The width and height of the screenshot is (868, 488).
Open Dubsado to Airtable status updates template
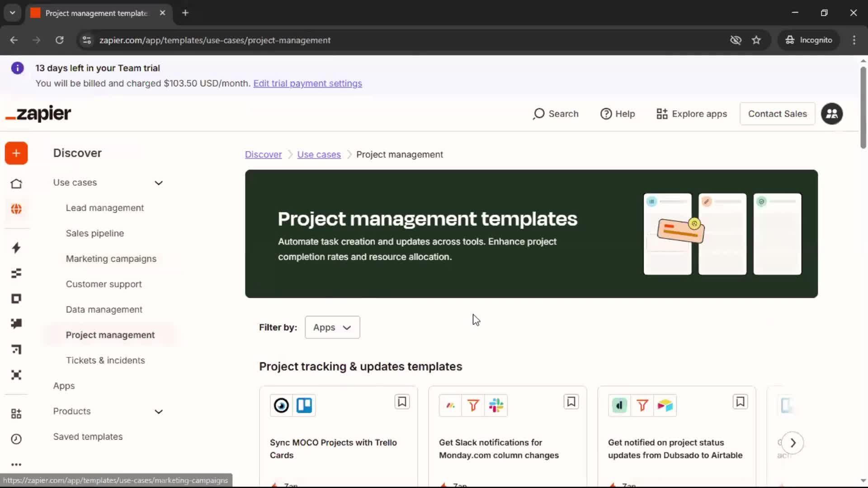tap(675, 449)
